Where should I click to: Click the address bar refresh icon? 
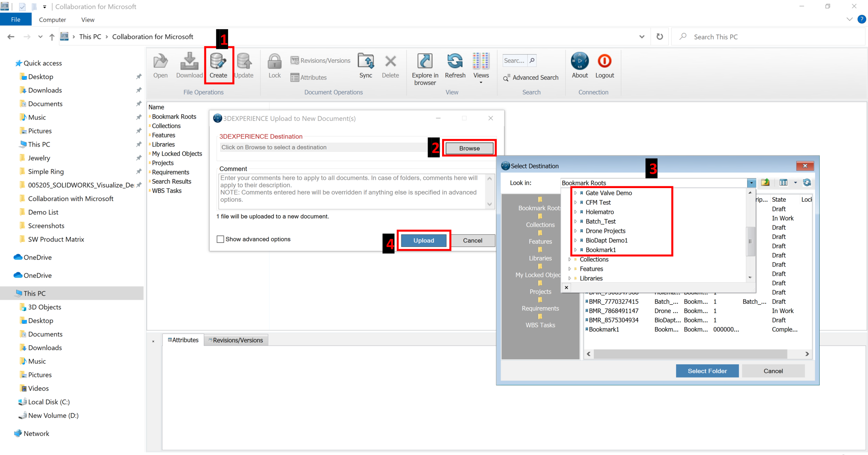click(659, 37)
